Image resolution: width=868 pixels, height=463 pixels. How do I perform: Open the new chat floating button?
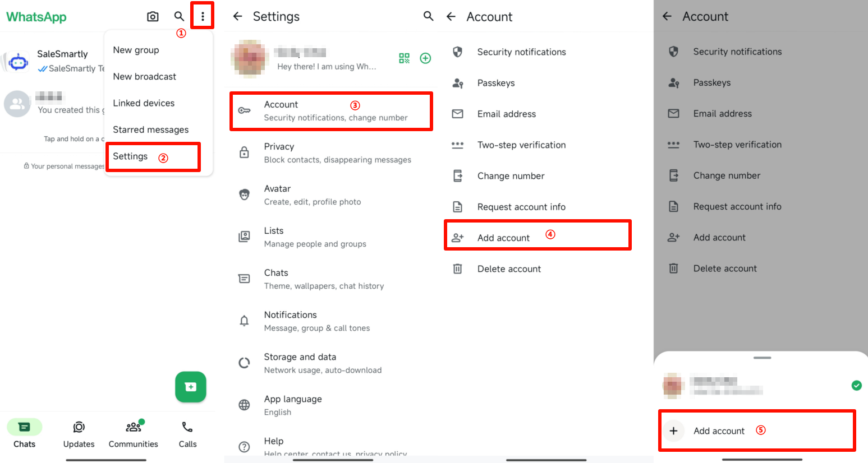[191, 387]
